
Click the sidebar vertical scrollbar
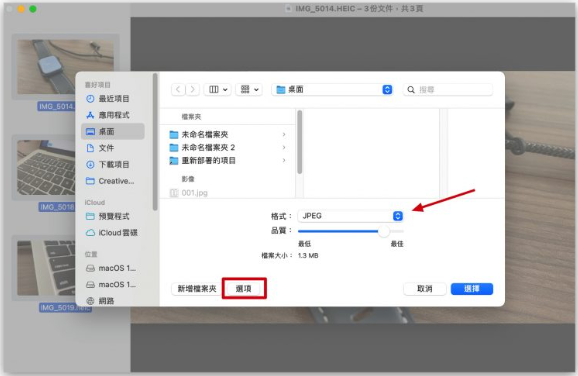click(155, 142)
